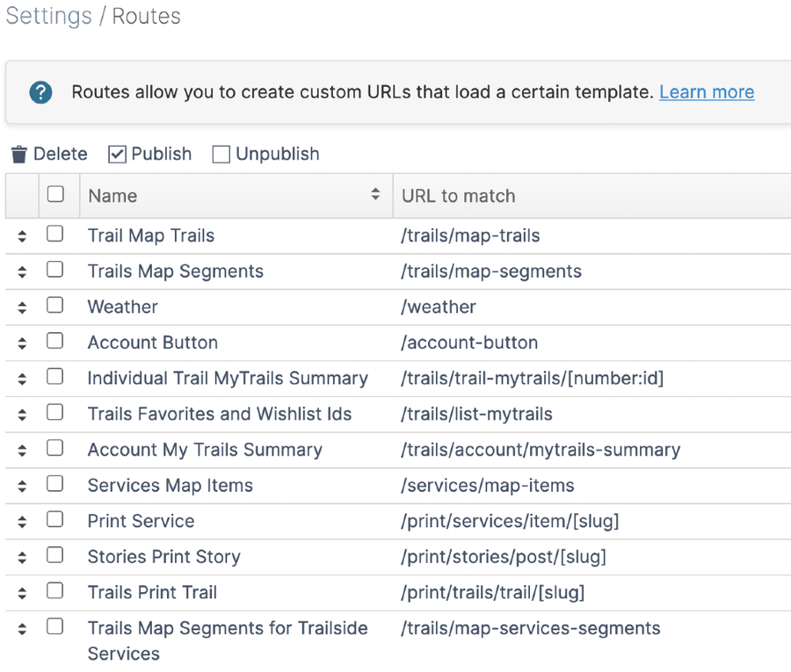Click reorder handle for Services Map Items row
The width and height of the screenshot is (791, 672).
(x=22, y=486)
